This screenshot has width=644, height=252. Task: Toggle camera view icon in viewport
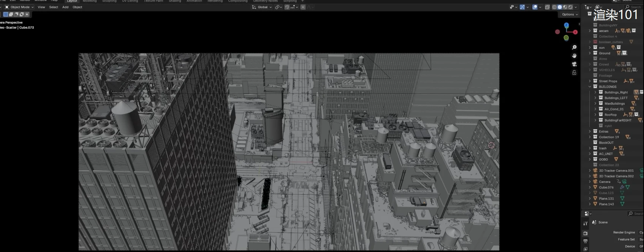tap(574, 64)
